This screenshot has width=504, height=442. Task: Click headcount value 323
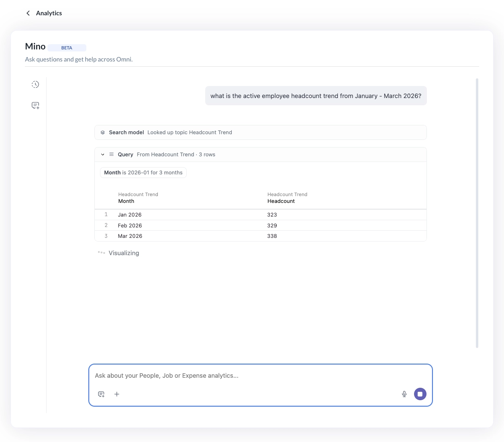pyautogui.click(x=272, y=215)
